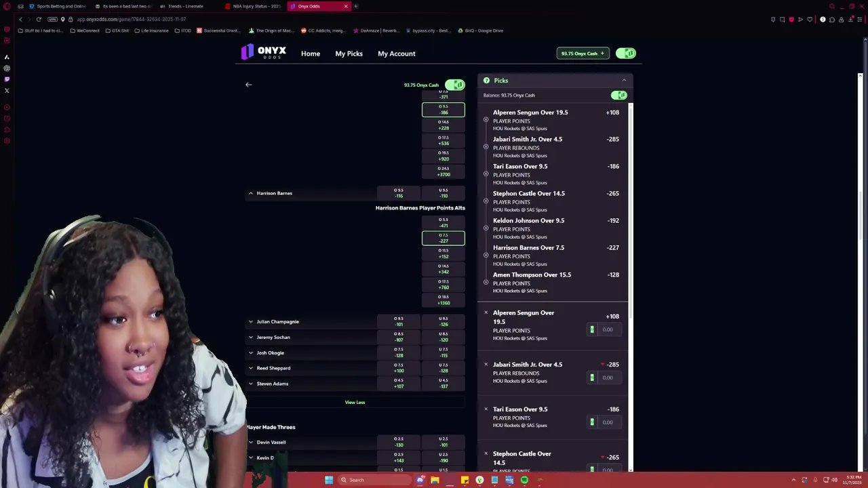The height and width of the screenshot is (488, 868).
Task: Select Jeremy Sochan Under 8.5 -120
Action: 443,337
